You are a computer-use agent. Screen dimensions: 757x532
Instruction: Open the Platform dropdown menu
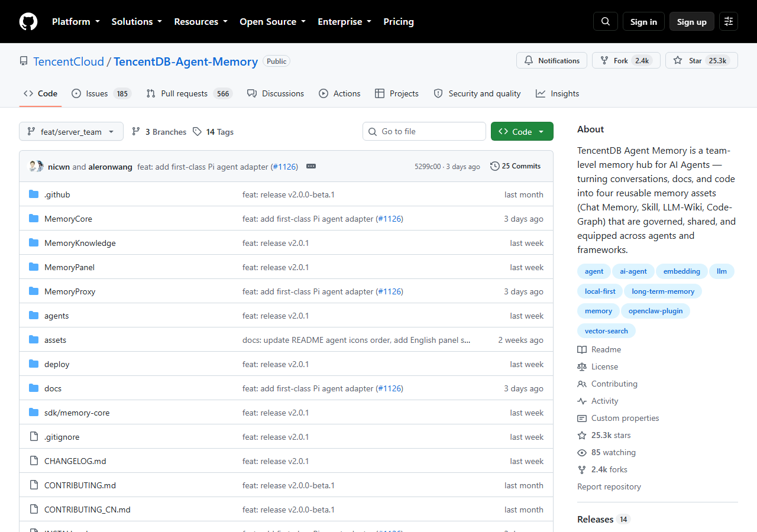pos(76,21)
